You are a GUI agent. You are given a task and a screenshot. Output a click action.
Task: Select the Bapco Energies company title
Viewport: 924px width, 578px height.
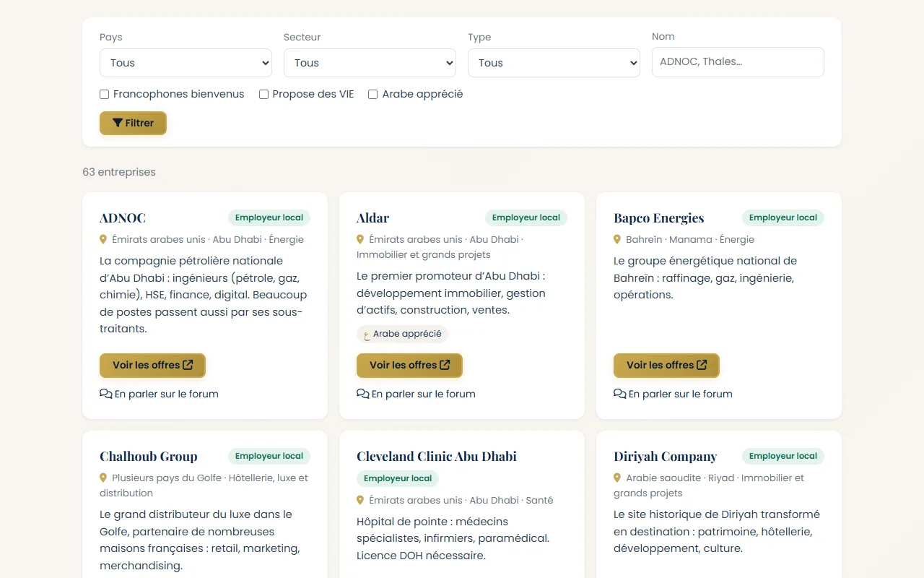tap(659, 218)
